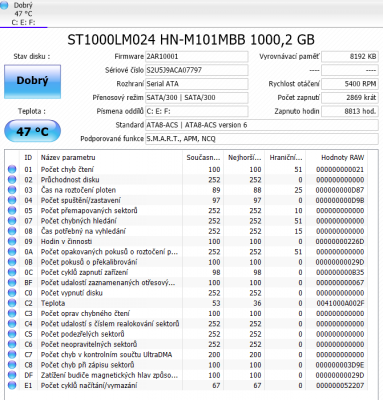Select the Počet přemapovaných sektorů row
383x400 pixels.
click(x=186, y=210)
